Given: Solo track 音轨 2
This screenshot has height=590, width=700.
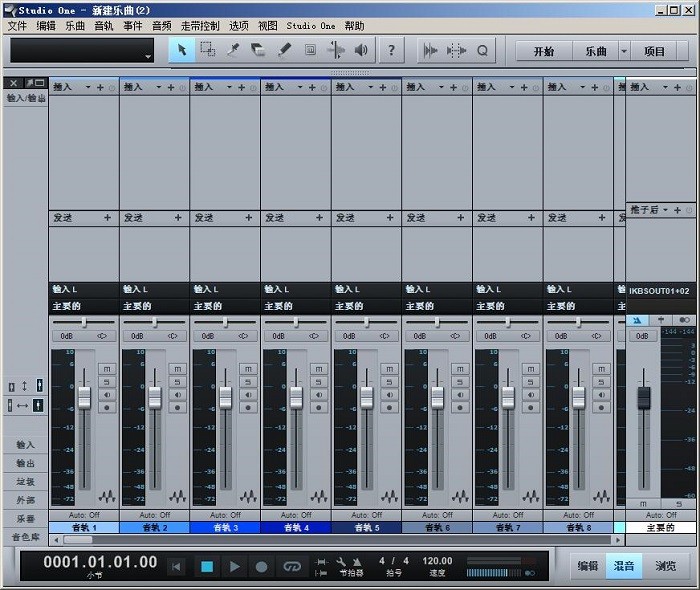Looking at the screenshot, I should [x=178, y=382].
